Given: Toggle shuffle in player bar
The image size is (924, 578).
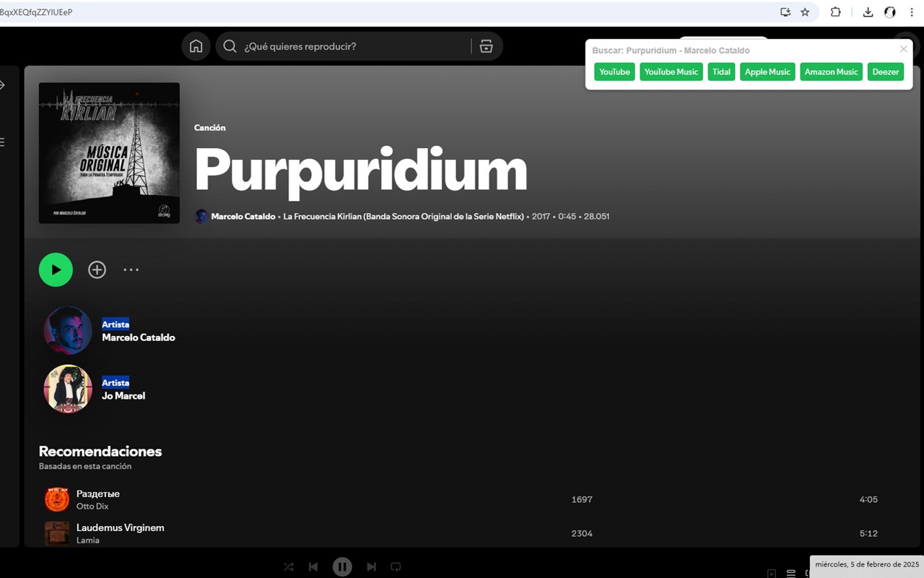Looking at the screenshot, I should 289,567.
